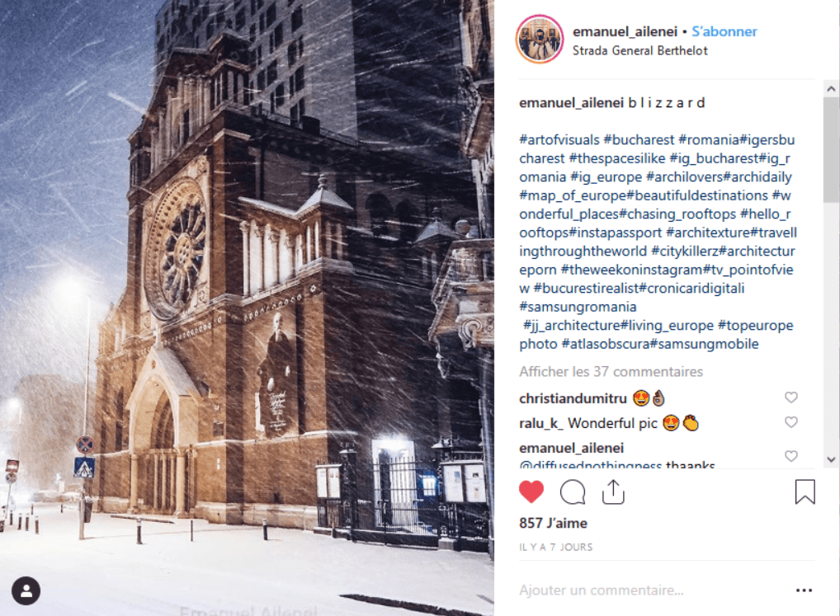Open the three-dot more options menu
This screenshot has height=616, width=840.
[805, 590]
